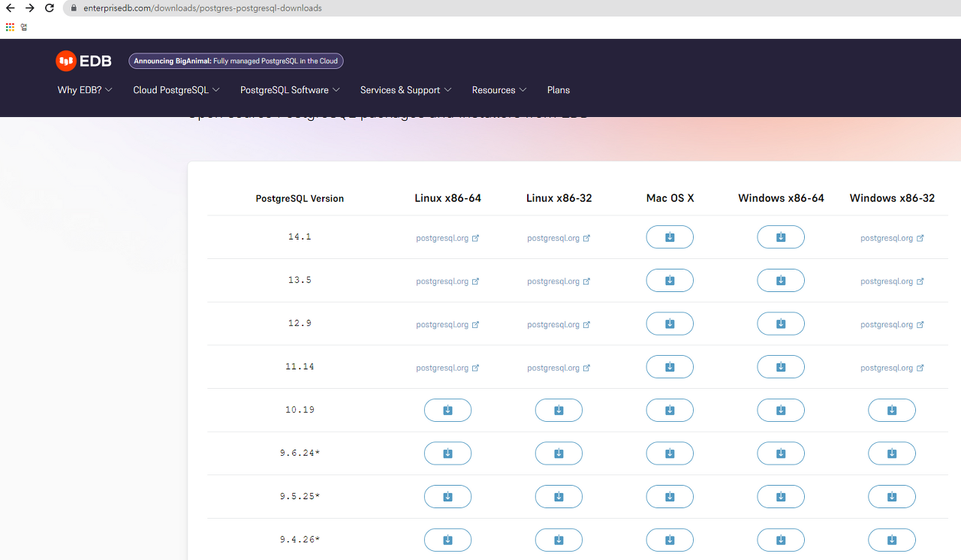
Task: Click the site padlock icon in address bar
Action: click(74, 8)
